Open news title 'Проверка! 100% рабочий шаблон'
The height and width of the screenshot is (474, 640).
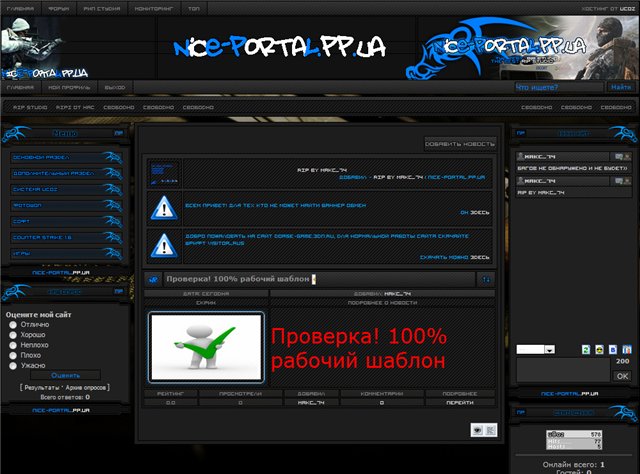[238, 279]
